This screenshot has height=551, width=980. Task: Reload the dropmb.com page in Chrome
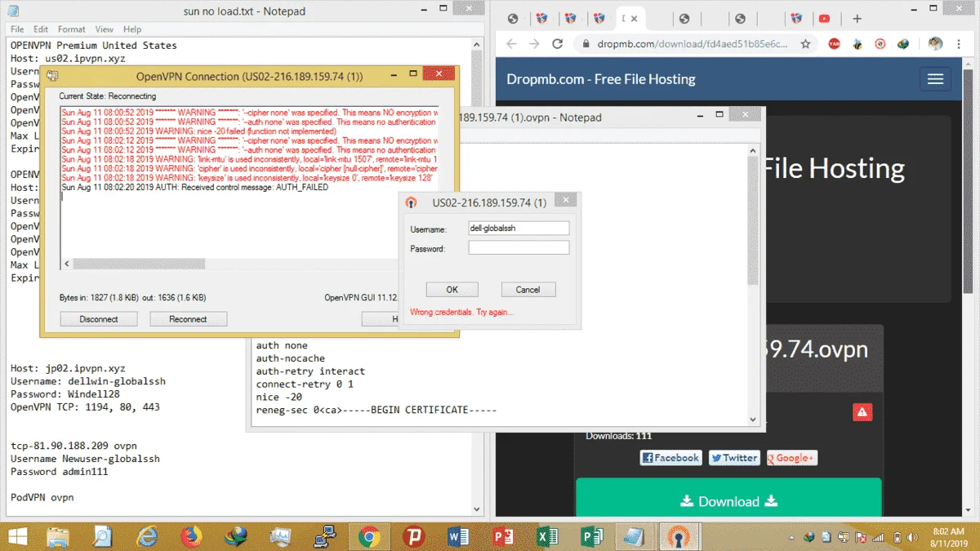[x=558, y=44]
